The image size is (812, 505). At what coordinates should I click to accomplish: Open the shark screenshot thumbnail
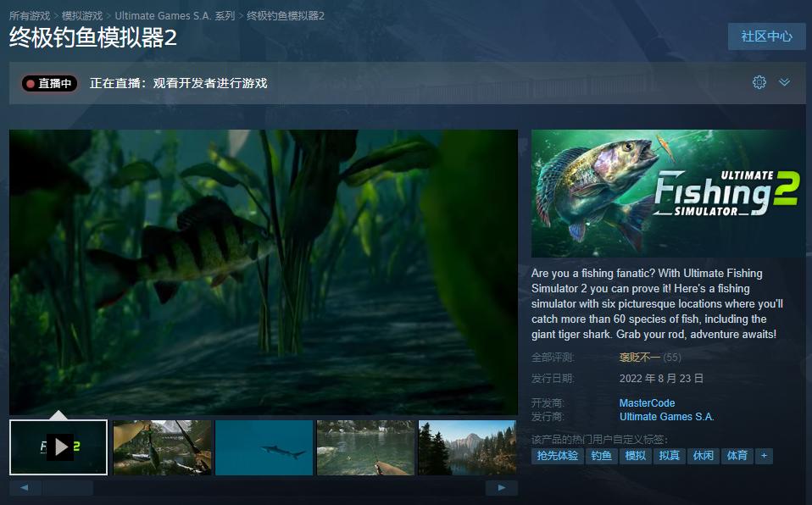(264, 447)
